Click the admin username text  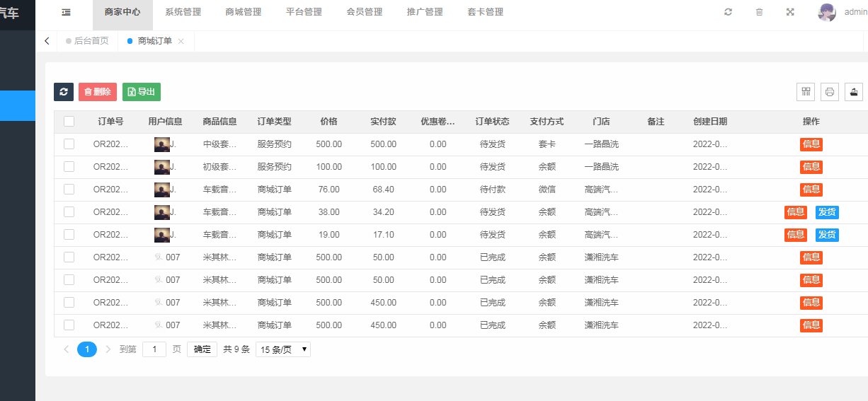click(855, 12)
